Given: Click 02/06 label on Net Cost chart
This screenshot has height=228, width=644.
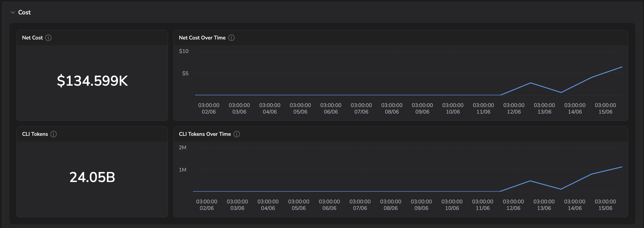Looking at the screenshot, I should (x=209, y=112).
